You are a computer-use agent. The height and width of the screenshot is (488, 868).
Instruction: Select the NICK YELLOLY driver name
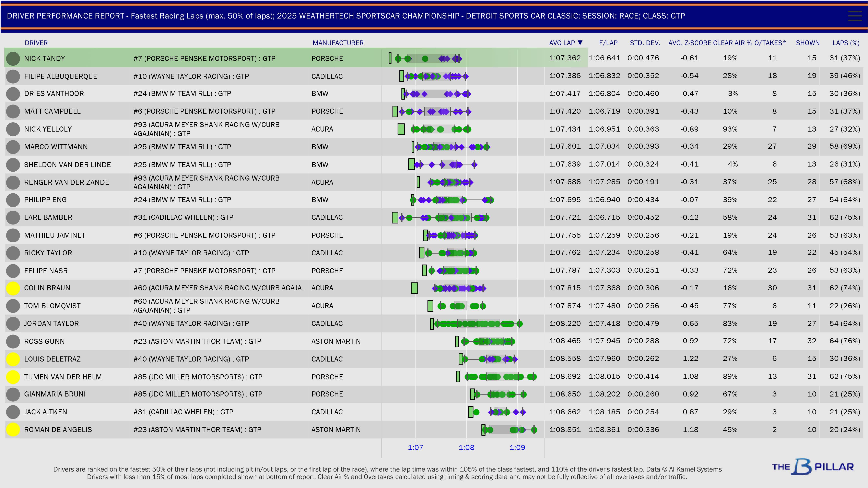pos(48,129)
